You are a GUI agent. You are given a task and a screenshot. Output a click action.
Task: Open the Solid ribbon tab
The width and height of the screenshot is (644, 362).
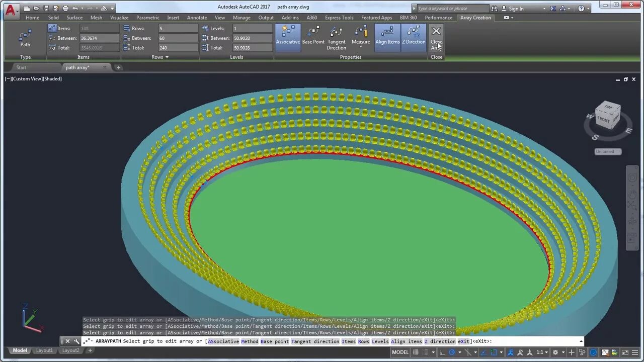coord(53,18)
